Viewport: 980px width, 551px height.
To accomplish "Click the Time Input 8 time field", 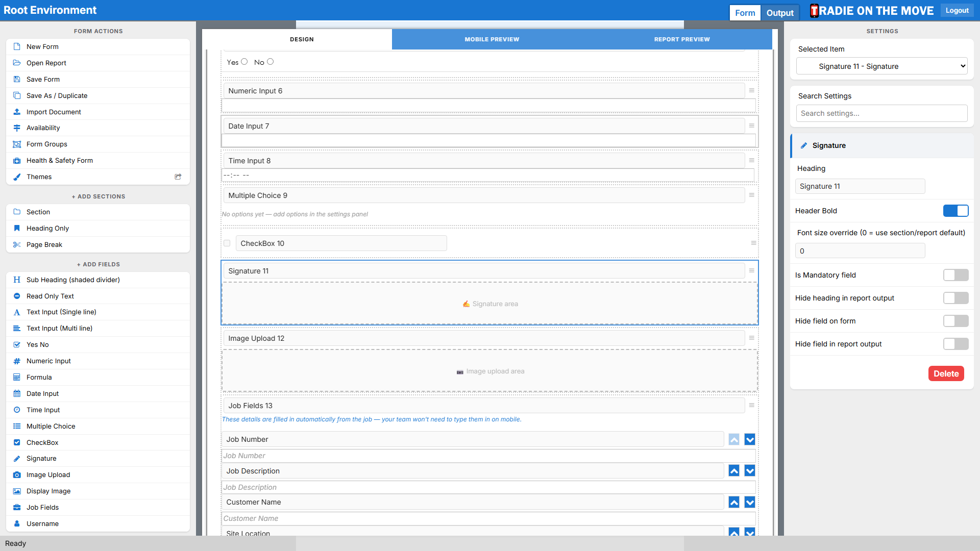I will click(x=488, y=175).
